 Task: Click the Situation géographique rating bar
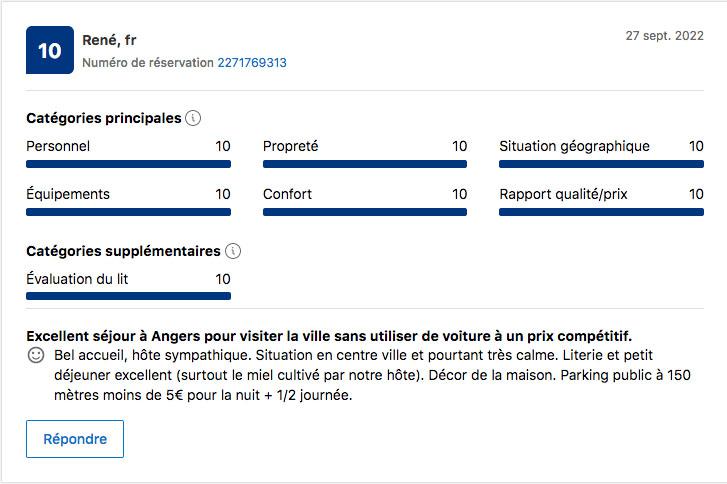pos(601,164)
